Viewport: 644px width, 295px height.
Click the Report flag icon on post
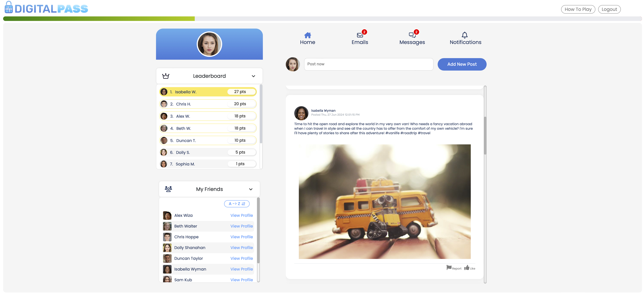449,268
